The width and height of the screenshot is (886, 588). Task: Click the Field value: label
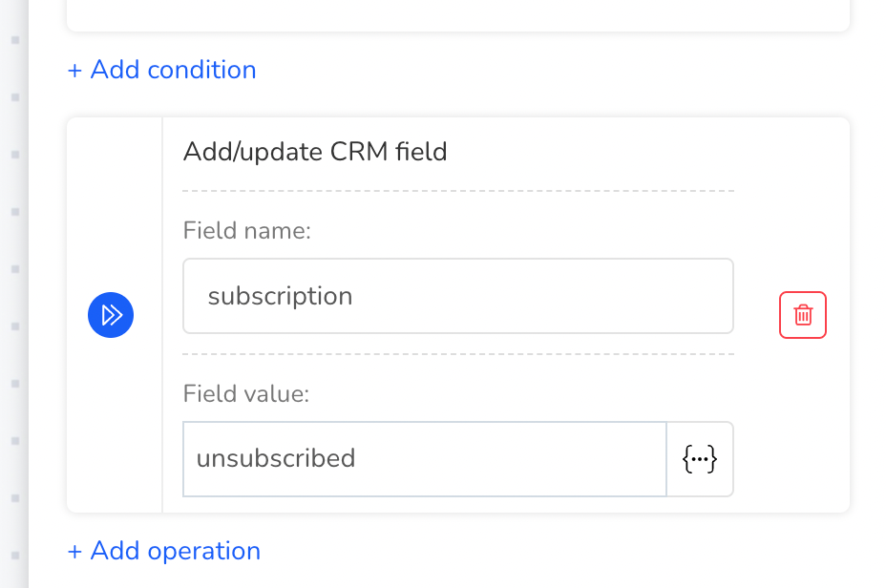point(246,393)
